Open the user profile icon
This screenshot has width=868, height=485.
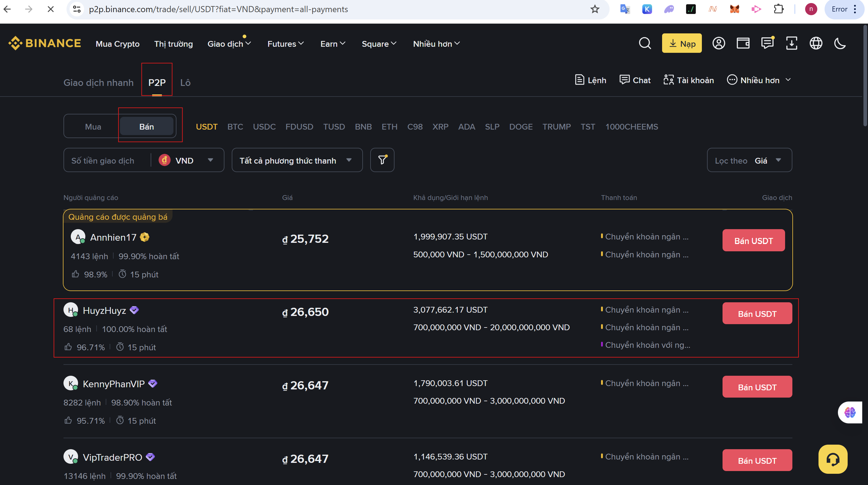click(x=719, y=43)
